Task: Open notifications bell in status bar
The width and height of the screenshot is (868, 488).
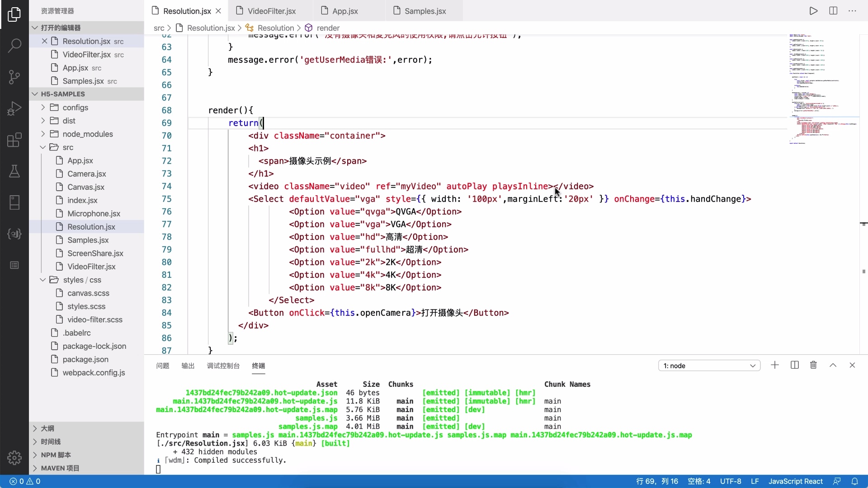Action: [x=854, y=481]
